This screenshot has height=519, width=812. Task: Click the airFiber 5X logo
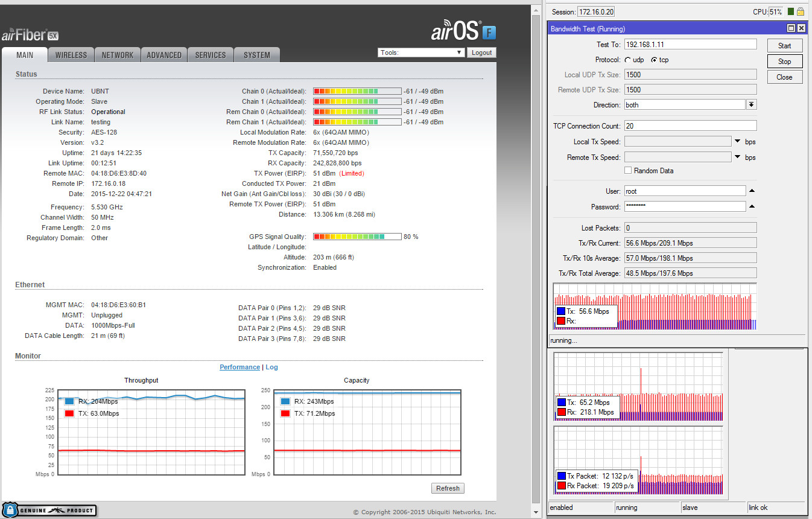tap(30, 34)
